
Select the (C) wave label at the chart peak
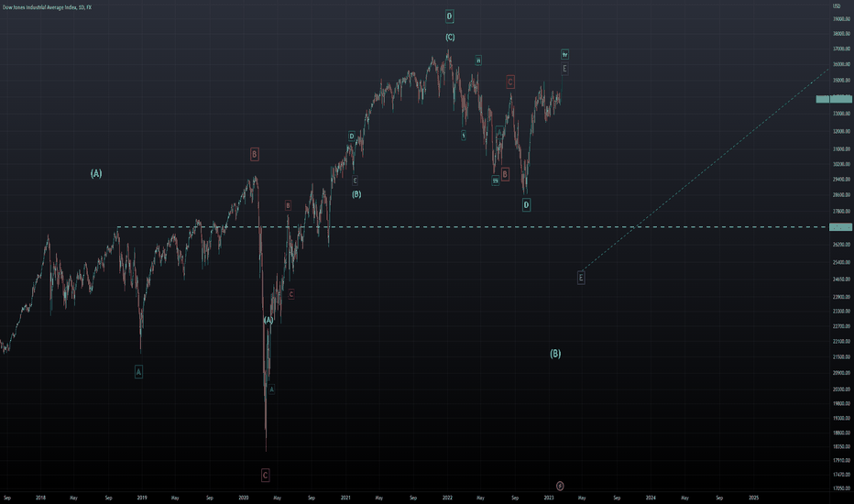[450, 38]
